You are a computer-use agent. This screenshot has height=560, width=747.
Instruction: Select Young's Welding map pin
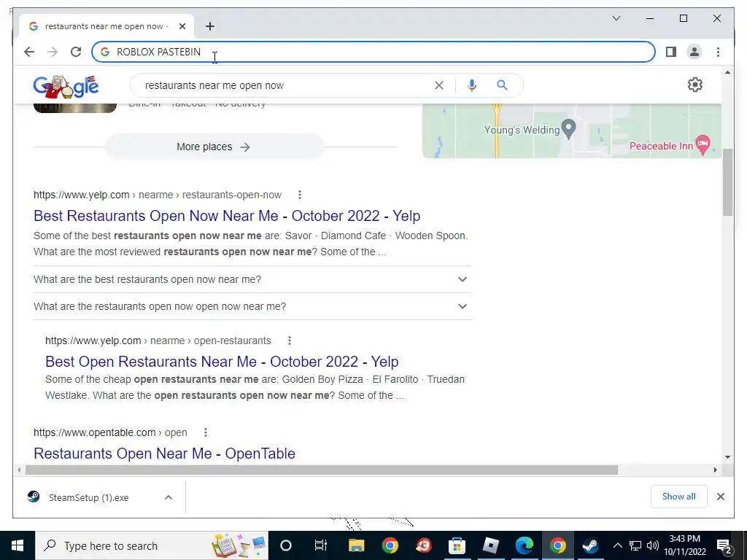568,128
